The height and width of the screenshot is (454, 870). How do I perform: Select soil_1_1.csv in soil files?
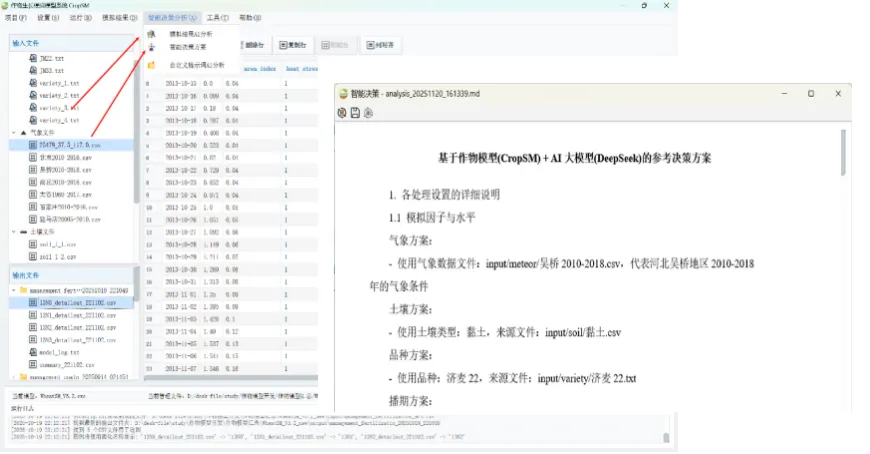[57, 244]
